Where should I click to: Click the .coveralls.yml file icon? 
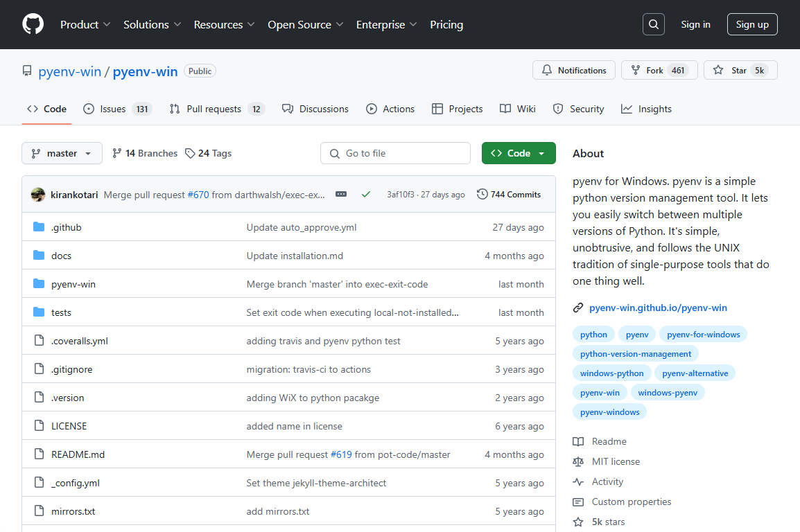pos(39,340)
